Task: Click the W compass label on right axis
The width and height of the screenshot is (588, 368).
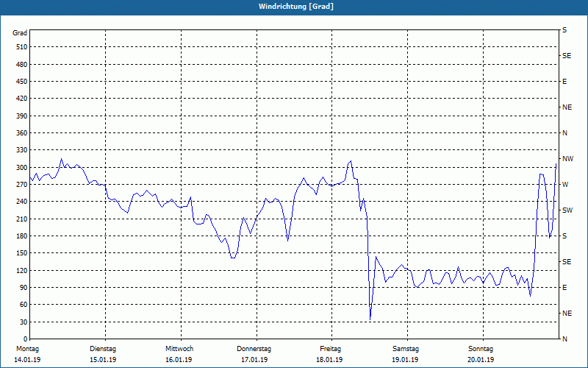Action: pyautogui.click(x=565, y=185)
